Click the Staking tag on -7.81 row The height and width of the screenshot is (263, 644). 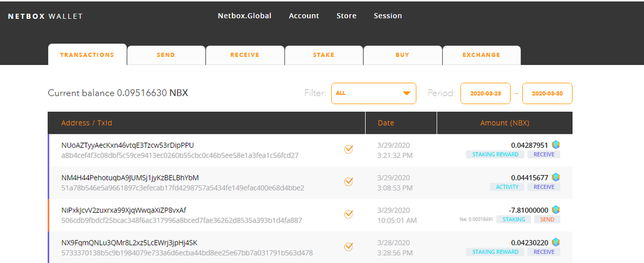(514, 220)
